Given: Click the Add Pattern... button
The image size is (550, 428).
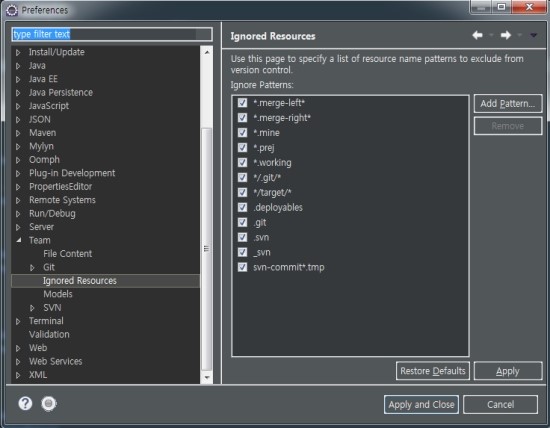Looking at the screenshot, I should tap(508, 104).
